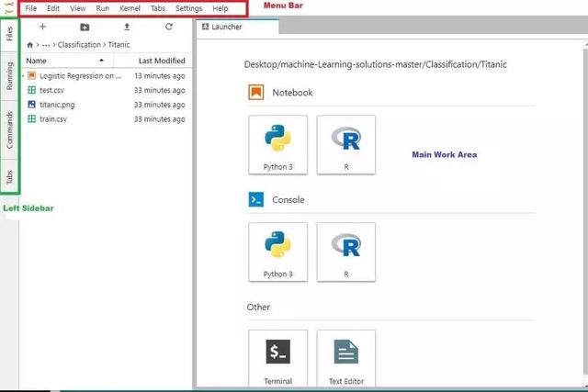This screenshot has width=588, height=392.
Task: Click the launcher's vertical scrollbar
Action: pos(585,210)
